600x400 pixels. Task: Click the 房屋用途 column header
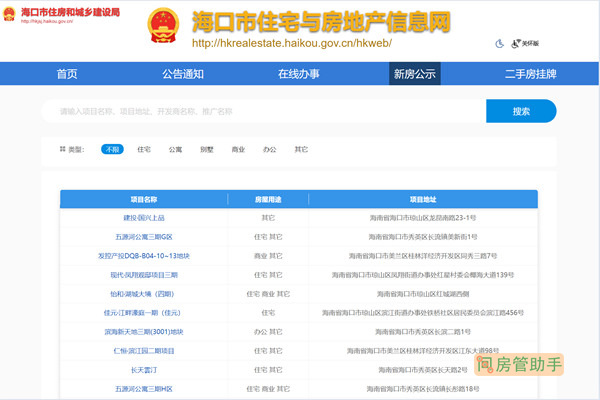[268, 199]
